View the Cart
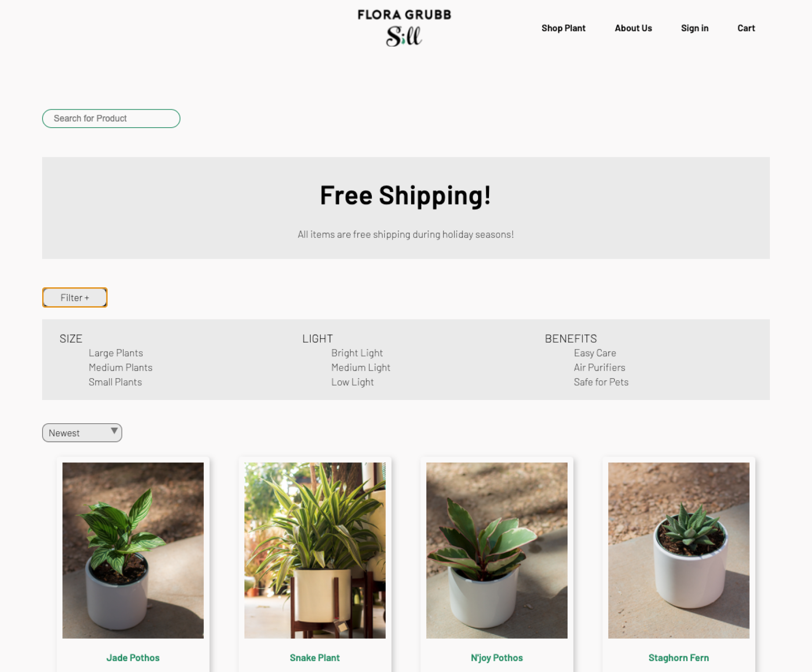This screenshot has height=672, width=812. click(746, 28)
